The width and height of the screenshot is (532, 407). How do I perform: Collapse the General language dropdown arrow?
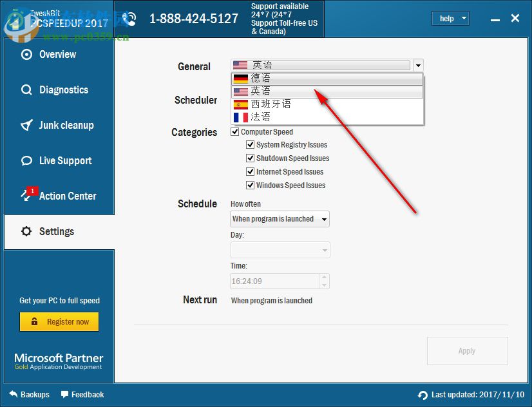pos(419,65)
